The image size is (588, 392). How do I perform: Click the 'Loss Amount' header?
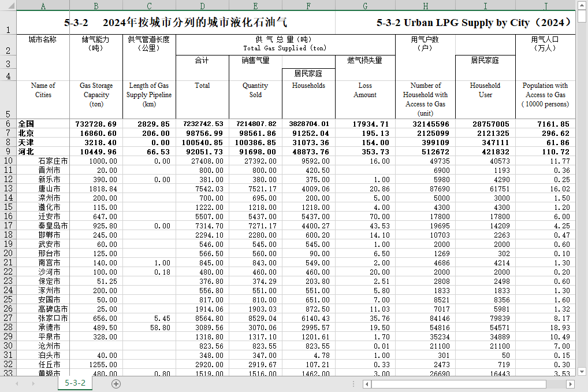point(365,90)
